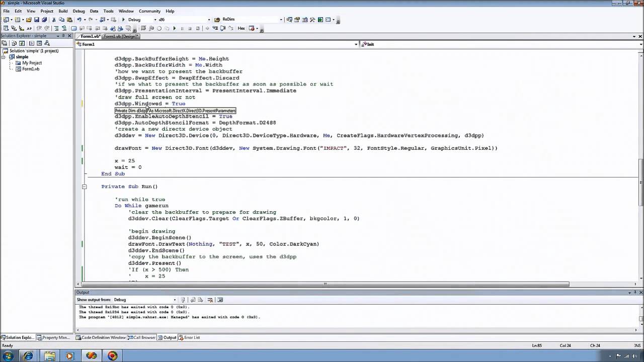Click the Refresh icon in Solution Explorer

(22, 43)
